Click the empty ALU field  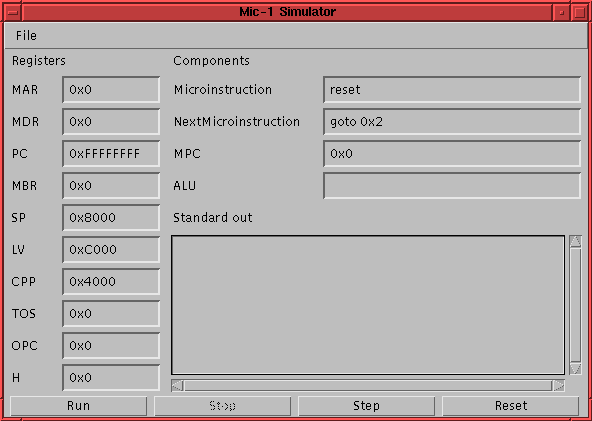pos(452,185)
